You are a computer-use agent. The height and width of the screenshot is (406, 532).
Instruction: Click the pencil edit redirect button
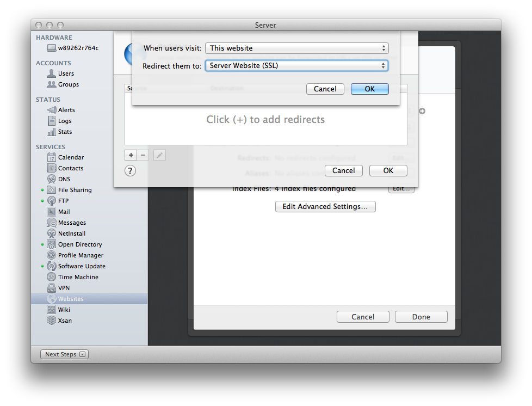(x=159, y=155)
